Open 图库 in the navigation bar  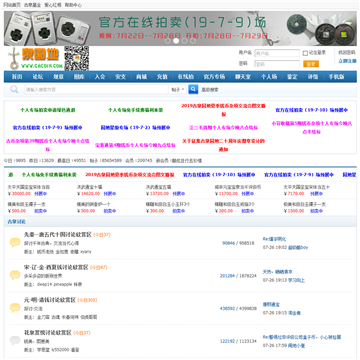pos(79,77)
